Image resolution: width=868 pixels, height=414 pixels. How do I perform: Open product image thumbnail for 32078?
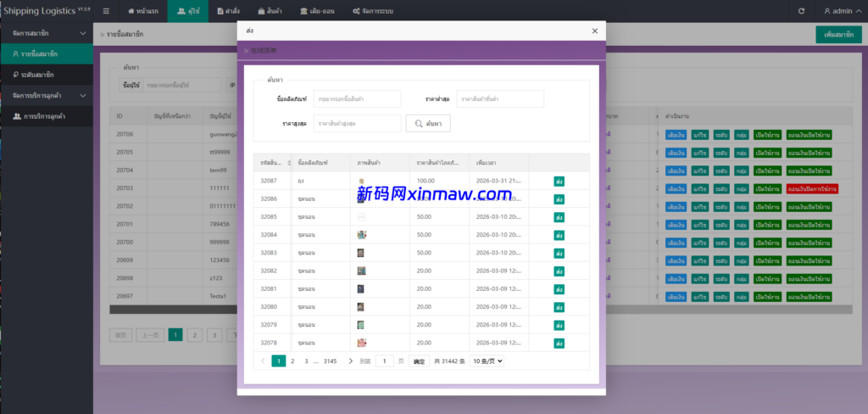tap(362, 343)
